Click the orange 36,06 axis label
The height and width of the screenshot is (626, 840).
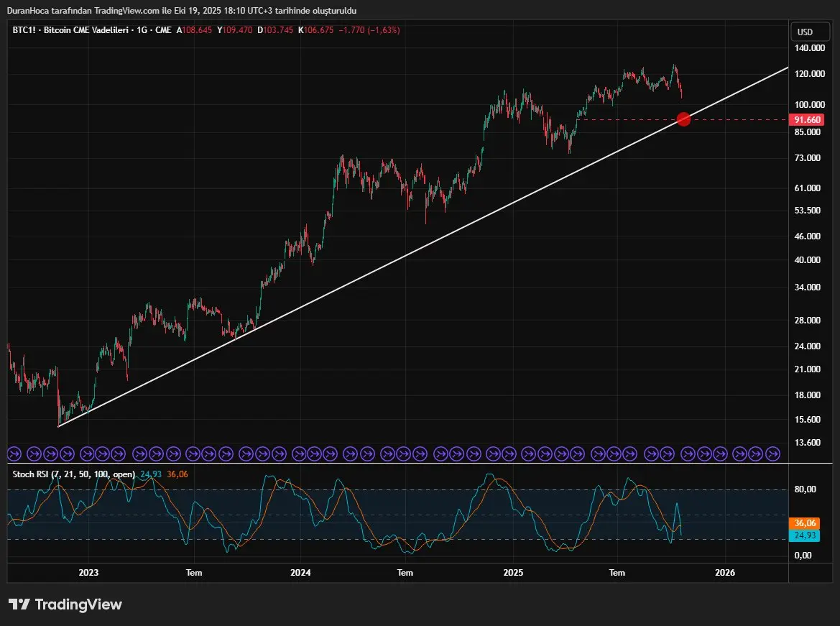(x=805, y=523)
